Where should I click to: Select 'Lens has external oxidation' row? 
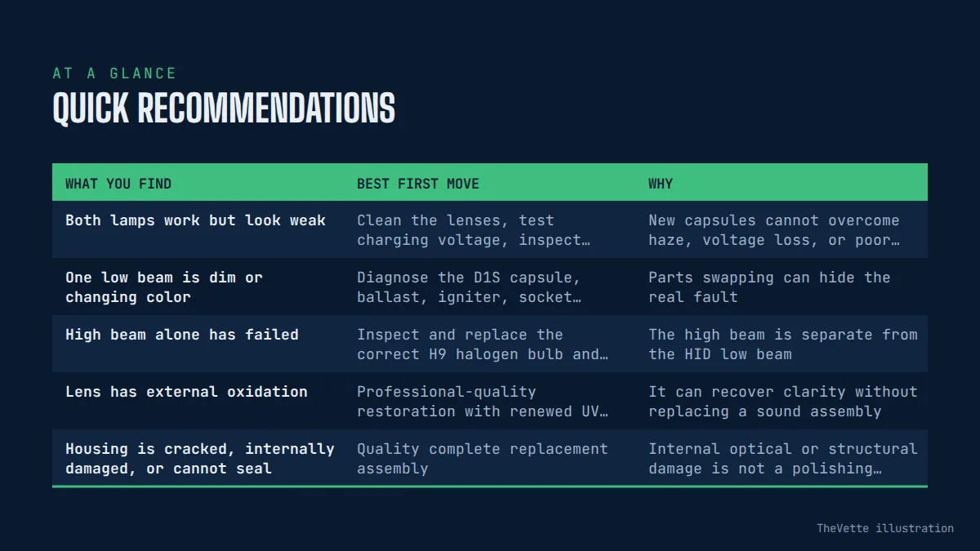click(490, 401)
